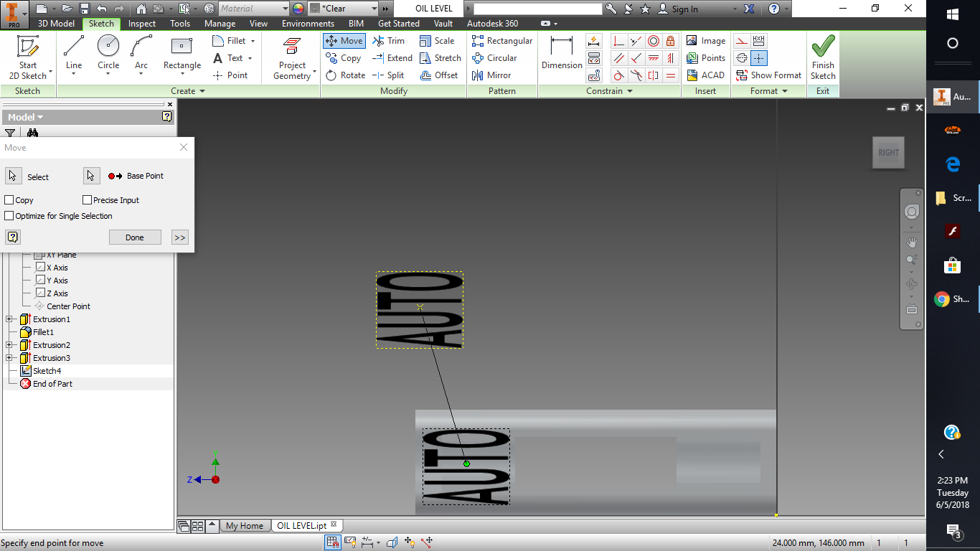Click the Project Geometry tool
This screenshot has height=551, width=980.
[292, 57]
